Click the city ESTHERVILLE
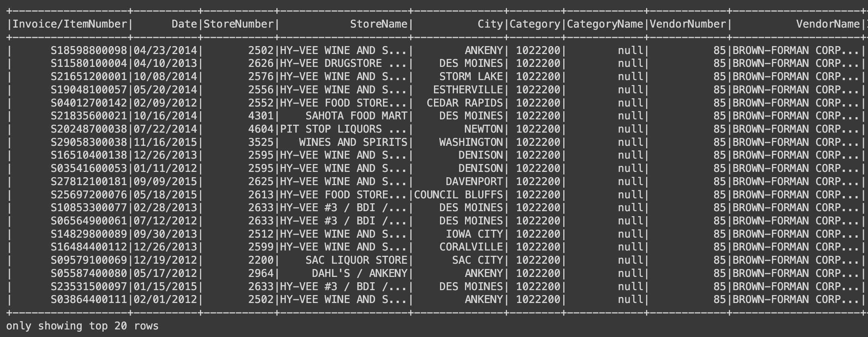The image size is (868, 337). (468, 90)
